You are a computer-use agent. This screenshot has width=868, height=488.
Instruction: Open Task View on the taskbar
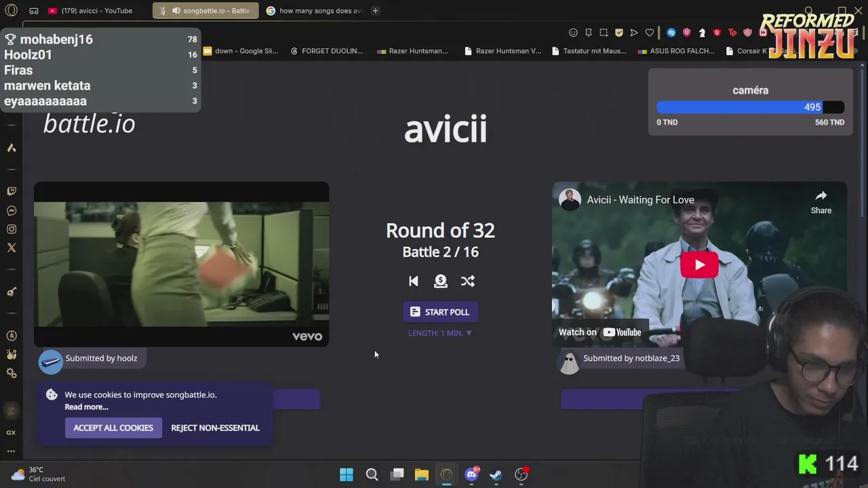point(397,474)
